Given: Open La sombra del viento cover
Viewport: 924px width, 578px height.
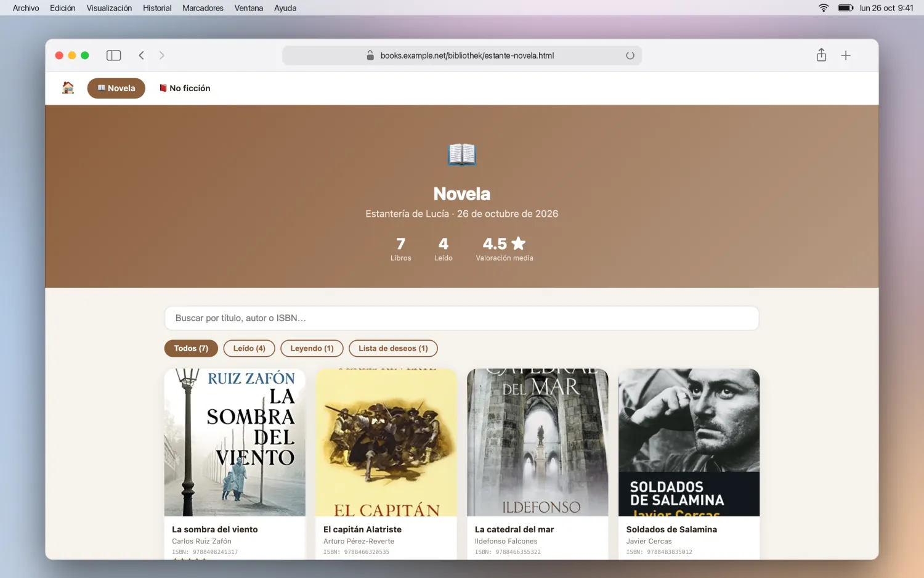Looking at the screenshot, I should [235, 442].
